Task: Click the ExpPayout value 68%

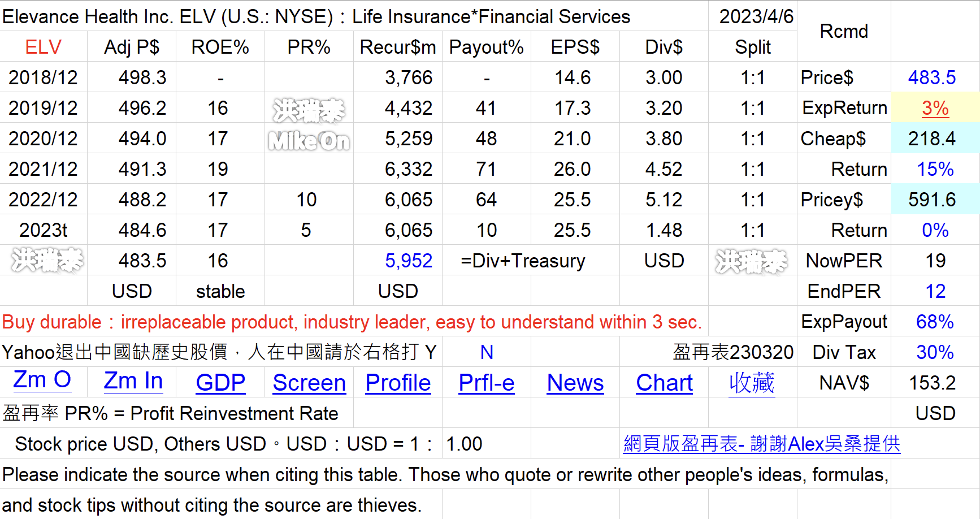Action: 935,322
